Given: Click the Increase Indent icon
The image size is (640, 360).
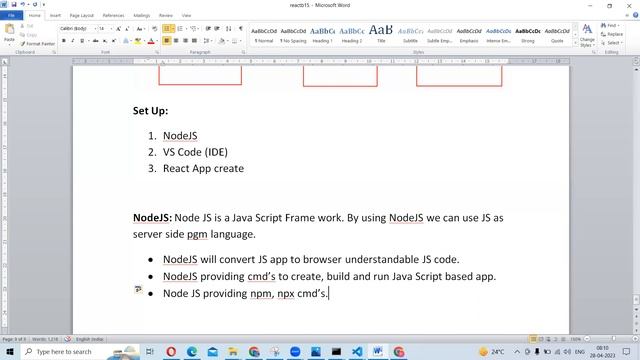Looking at the screenshot, I should tap(217, 29).
